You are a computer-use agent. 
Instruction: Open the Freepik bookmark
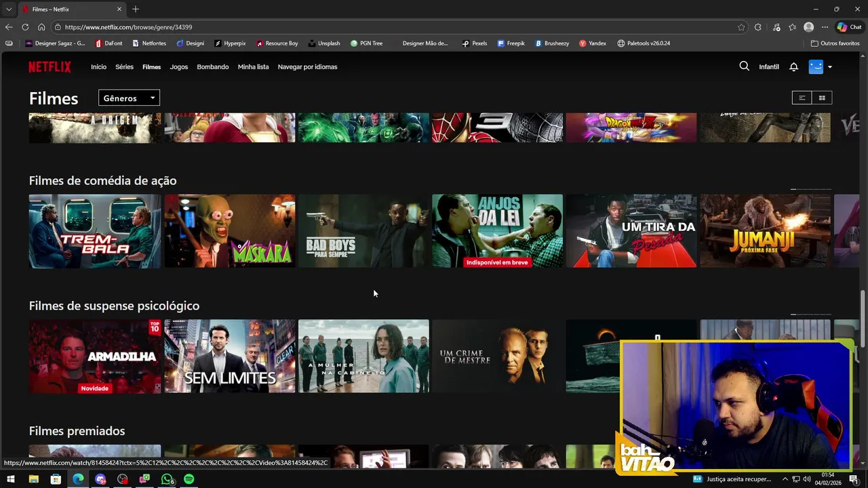tap(511, 43)
